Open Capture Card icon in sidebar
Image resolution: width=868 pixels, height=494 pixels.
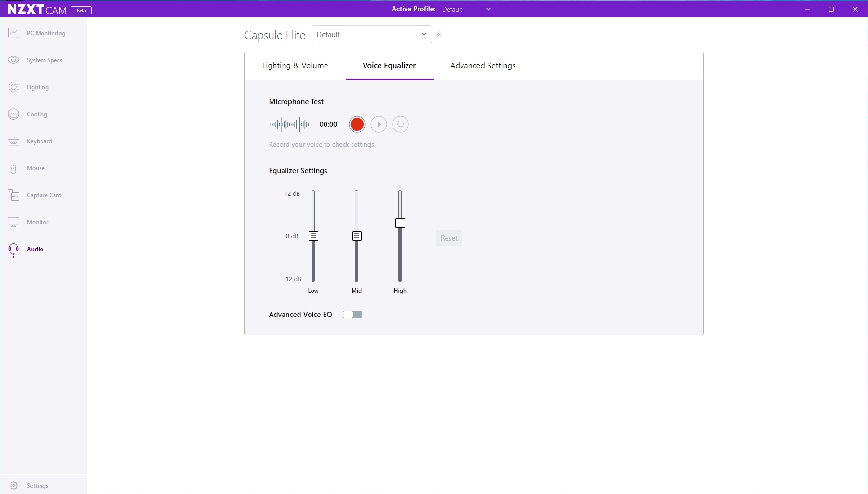tap(14, 195)
